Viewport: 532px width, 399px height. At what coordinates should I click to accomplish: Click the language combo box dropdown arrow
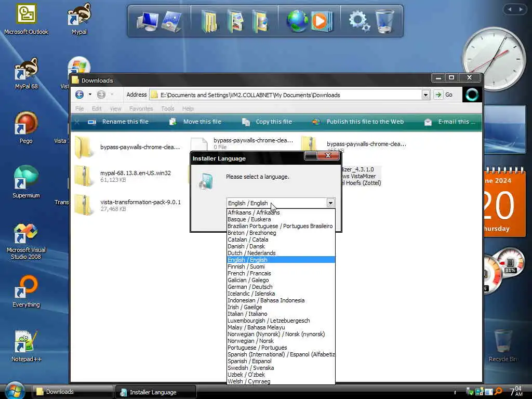[330, 203]
